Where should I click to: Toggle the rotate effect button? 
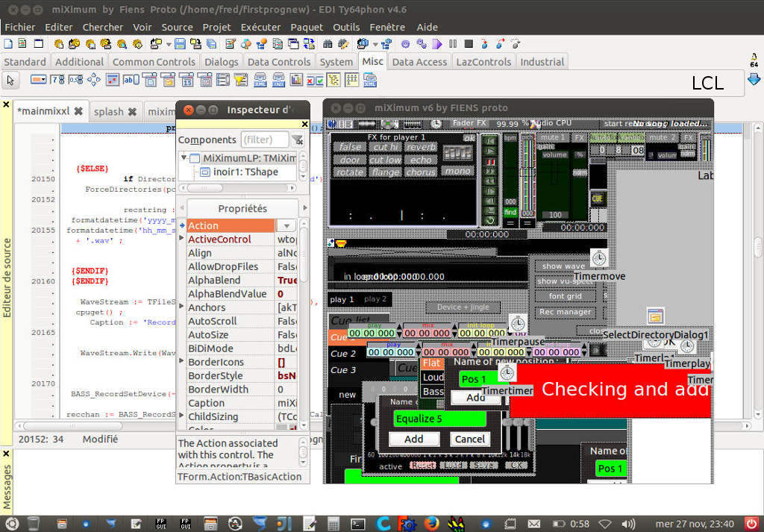(x=350, y=172)
